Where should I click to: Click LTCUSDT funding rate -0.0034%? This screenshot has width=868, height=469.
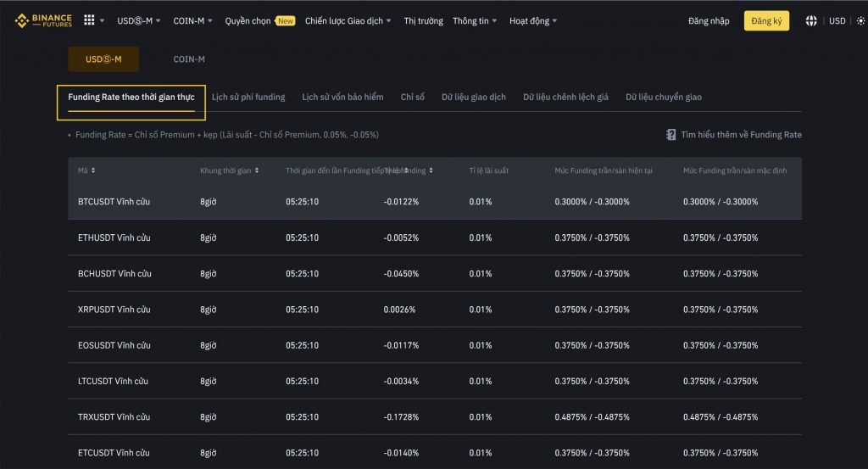401,382
